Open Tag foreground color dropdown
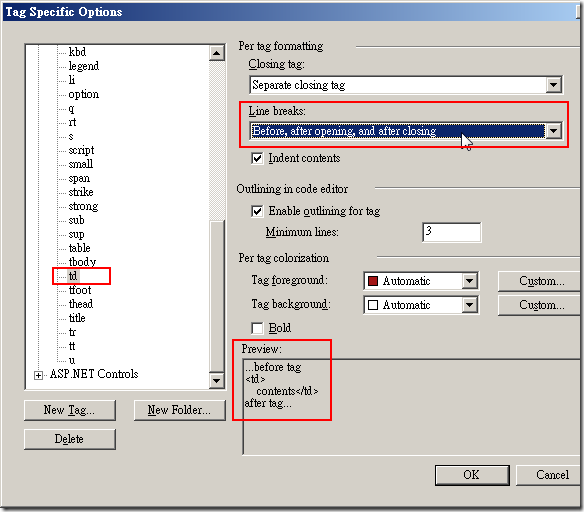Screen dimensions: 584x512 point(470,281)
